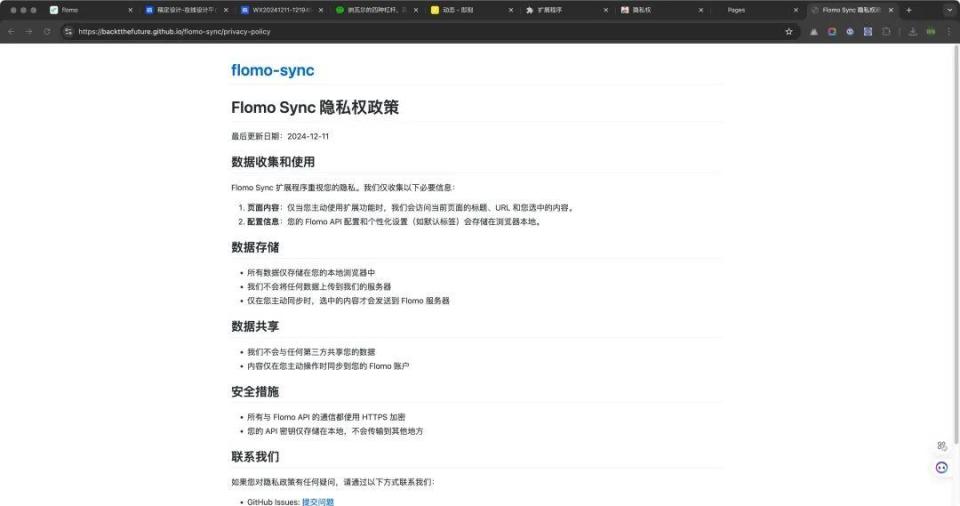960x506 pixels.
Task: Click the 数据存储 heading
Action: 255,247
